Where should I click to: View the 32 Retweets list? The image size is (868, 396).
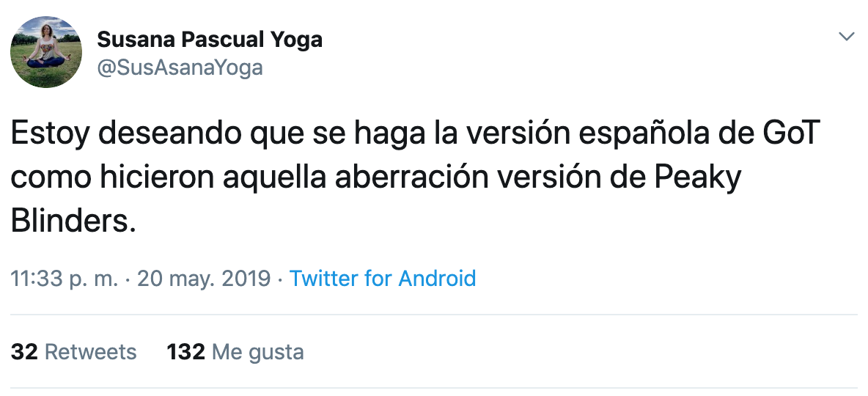tap(73, 352)
